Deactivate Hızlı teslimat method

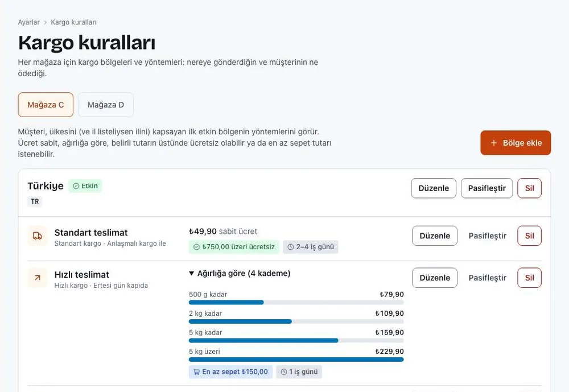(x=488, y=278)
